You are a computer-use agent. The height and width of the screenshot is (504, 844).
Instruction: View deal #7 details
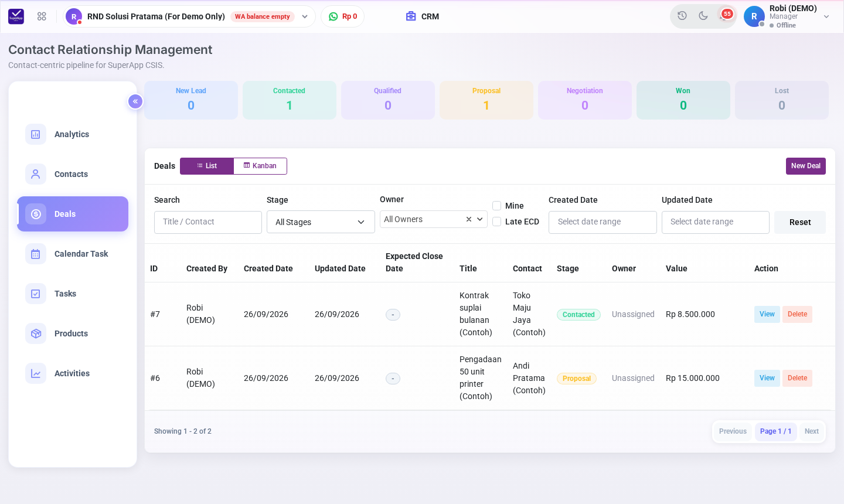click(767, 314)
